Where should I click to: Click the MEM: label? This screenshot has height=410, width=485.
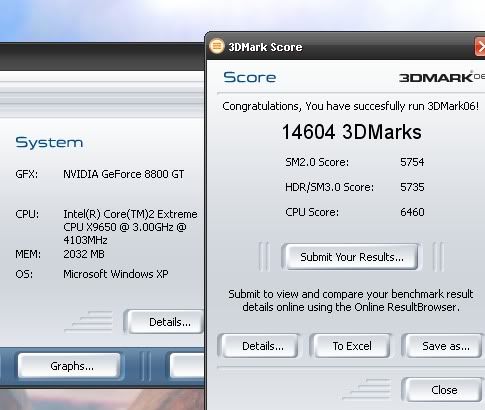(x=28, y=254)
